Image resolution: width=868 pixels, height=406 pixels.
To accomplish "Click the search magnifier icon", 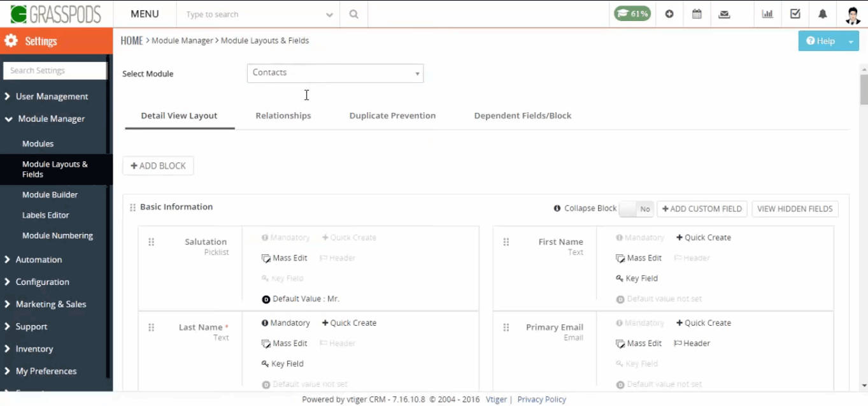I will pyautogui.click(x=353, y=13).
